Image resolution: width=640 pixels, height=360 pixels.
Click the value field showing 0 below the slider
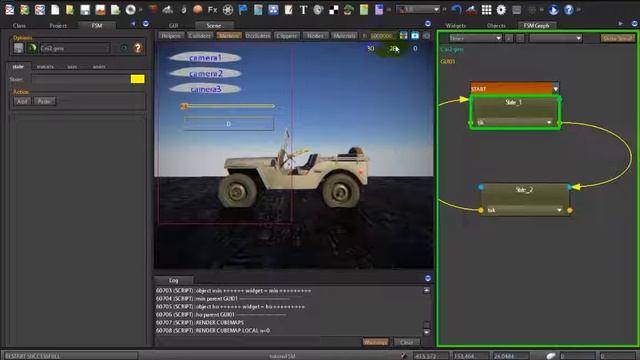click(229, 124)
